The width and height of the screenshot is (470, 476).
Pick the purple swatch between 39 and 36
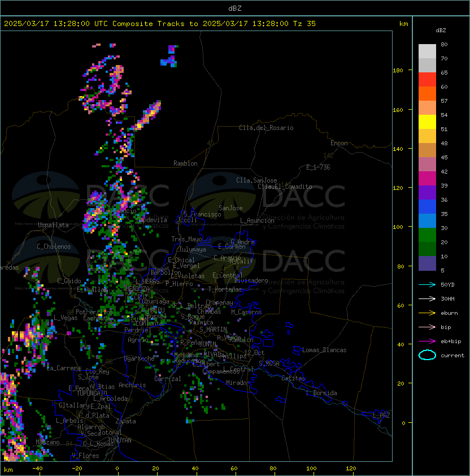tap(427, 193)
